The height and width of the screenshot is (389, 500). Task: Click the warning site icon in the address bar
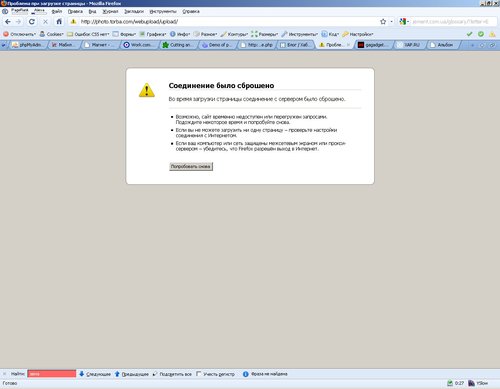[73, 22]
